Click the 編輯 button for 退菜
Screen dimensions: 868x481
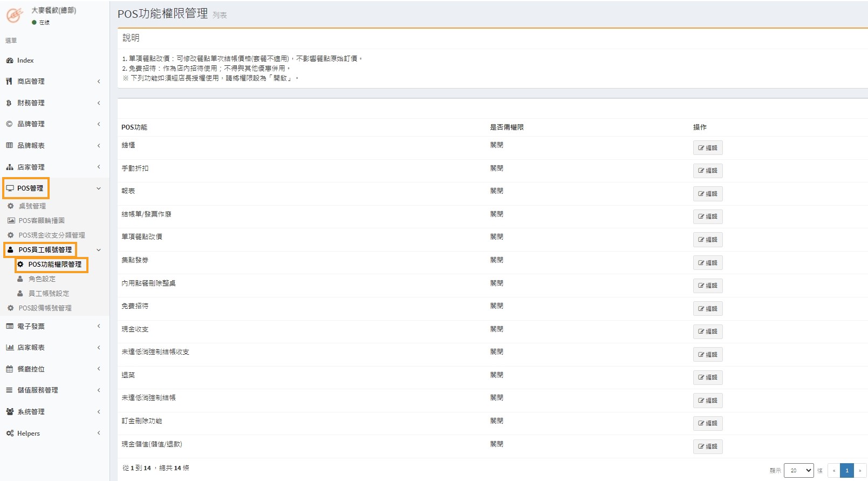pos(707,377)
